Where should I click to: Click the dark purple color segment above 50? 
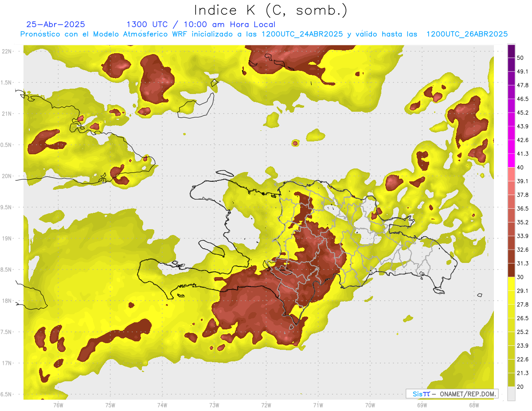[x=511, y=52]
